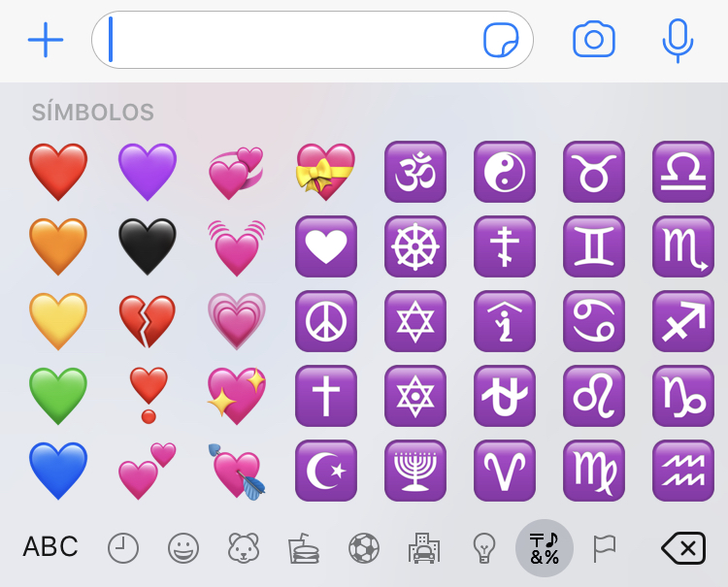Image resolution: width=728 pixels, height=587 pixels.
Task: Insert the purple heart emoji
Action: pyautogui.click(x=148, y=172)
